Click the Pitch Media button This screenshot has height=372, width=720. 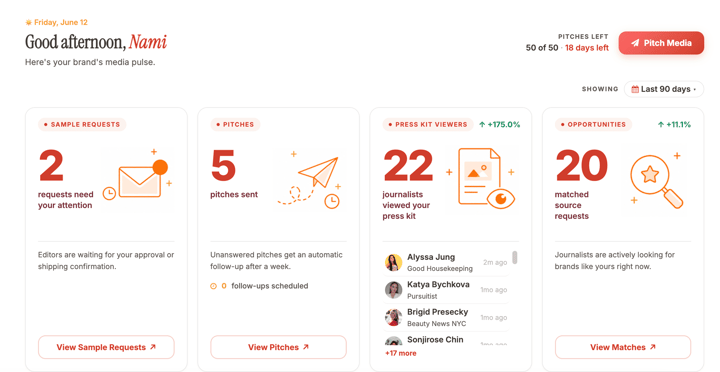661,43
